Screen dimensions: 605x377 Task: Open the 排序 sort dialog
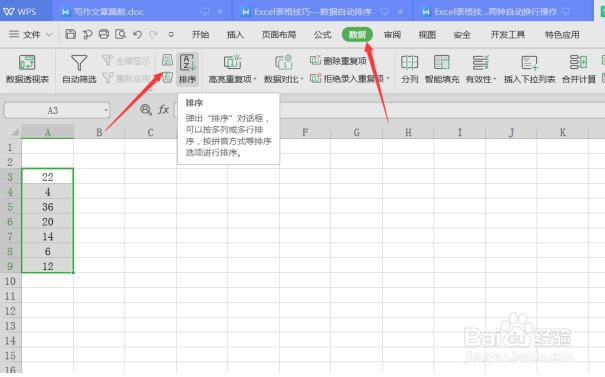pyautogui.click(x=188, y=69)
